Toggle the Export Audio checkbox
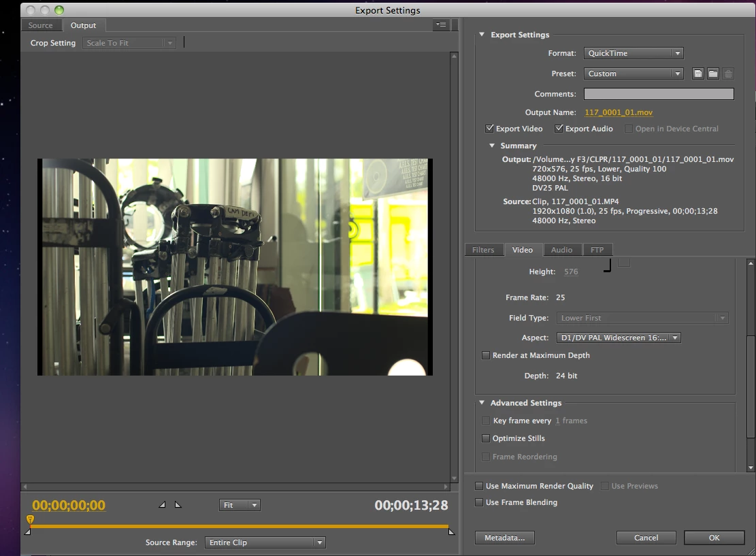 pos(559,128)
